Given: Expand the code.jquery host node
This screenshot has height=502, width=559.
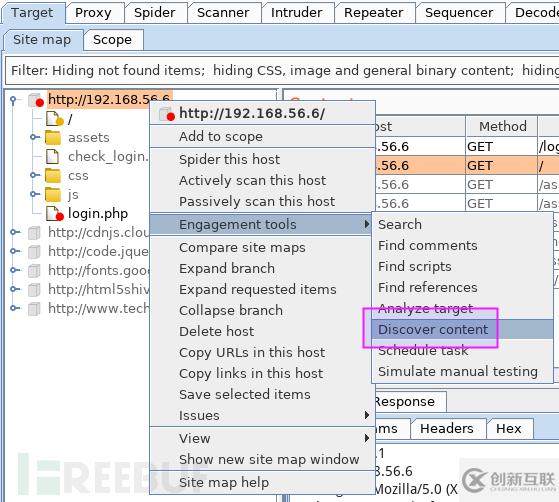Looking at the screenshot, I should (x=14, y=251).
